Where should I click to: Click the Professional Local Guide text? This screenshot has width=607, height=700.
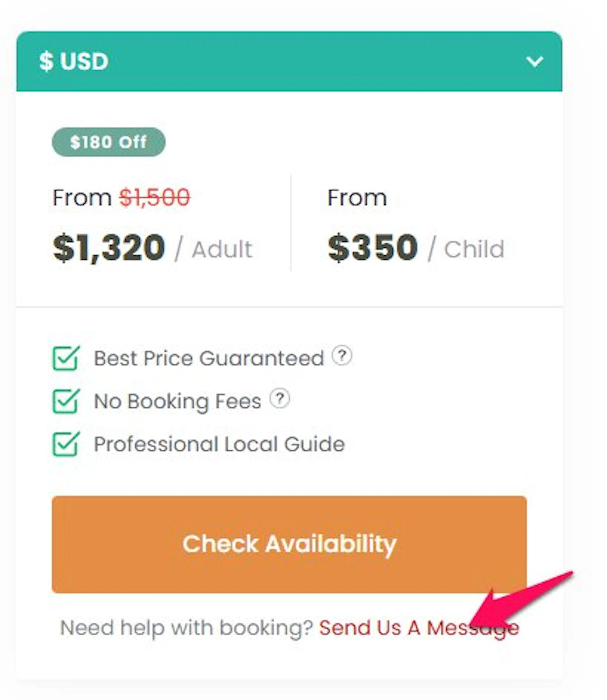[219, 444]
